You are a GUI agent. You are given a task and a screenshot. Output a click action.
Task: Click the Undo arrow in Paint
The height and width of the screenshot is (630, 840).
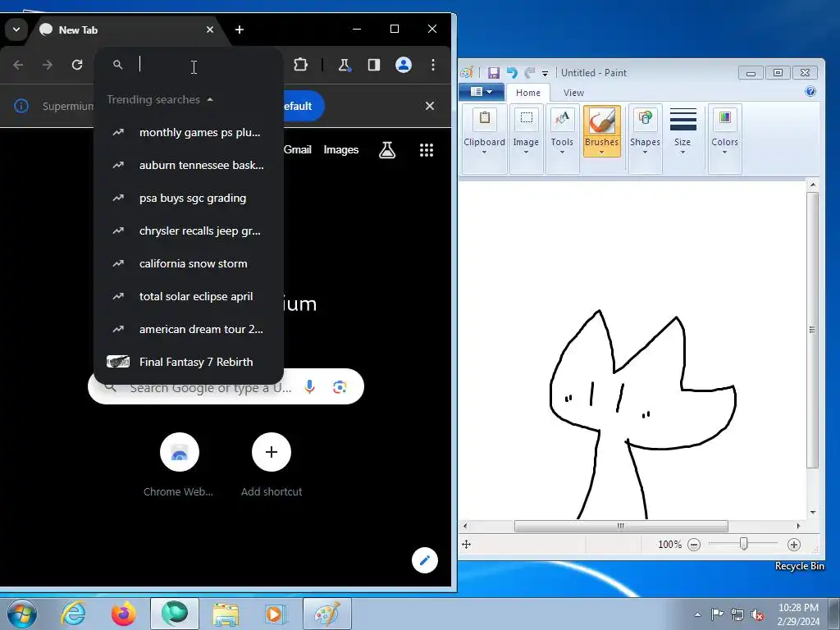(x=512, y=72)
